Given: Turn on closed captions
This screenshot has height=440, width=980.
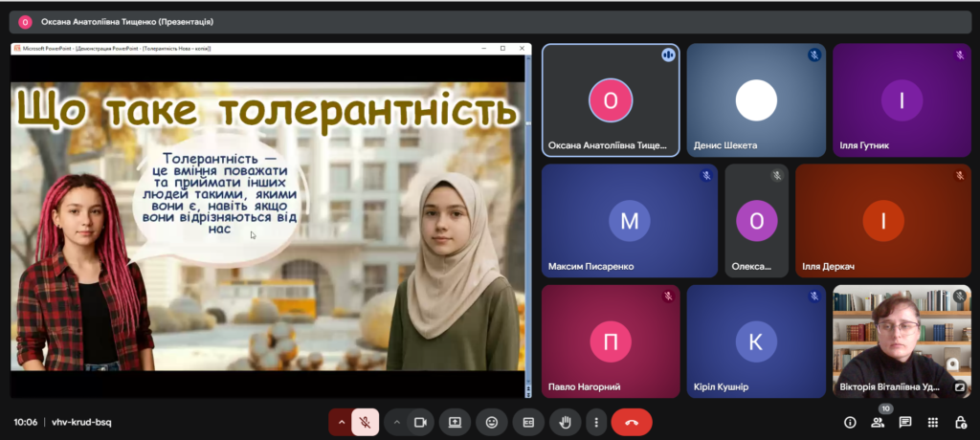Looking at the screenshot, I should (x=527, y=422).
